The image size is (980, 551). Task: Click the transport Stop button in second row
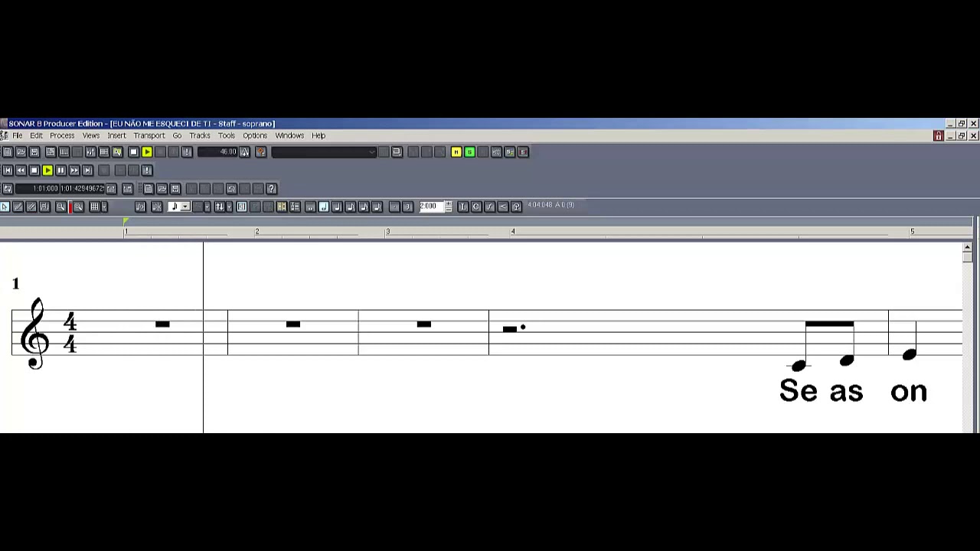pos(34,170)
